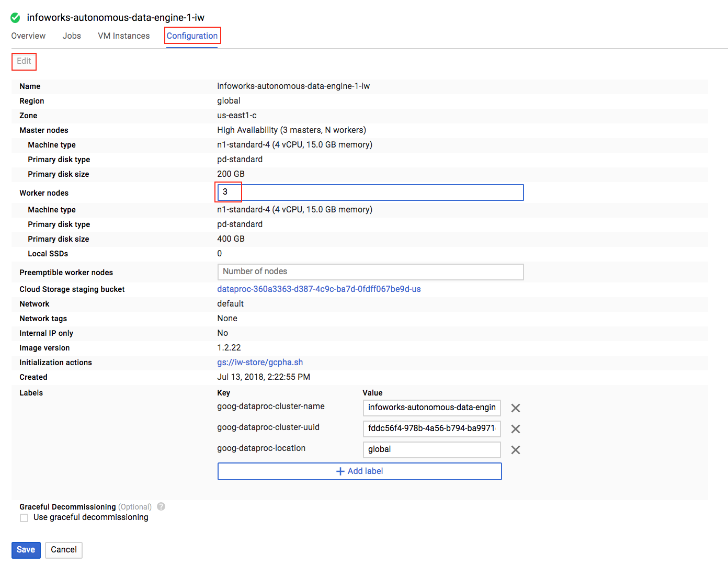The width and height of the screenshot is (728, 588).
Task: Select the cluster name title text
Action: 116,18
